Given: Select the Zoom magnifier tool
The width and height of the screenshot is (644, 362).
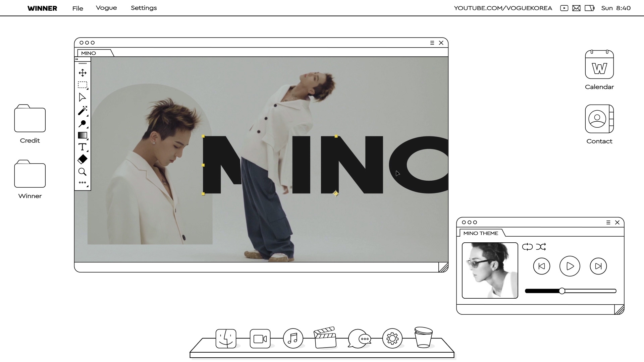Looking at the screenshot, I should [83, 172].
